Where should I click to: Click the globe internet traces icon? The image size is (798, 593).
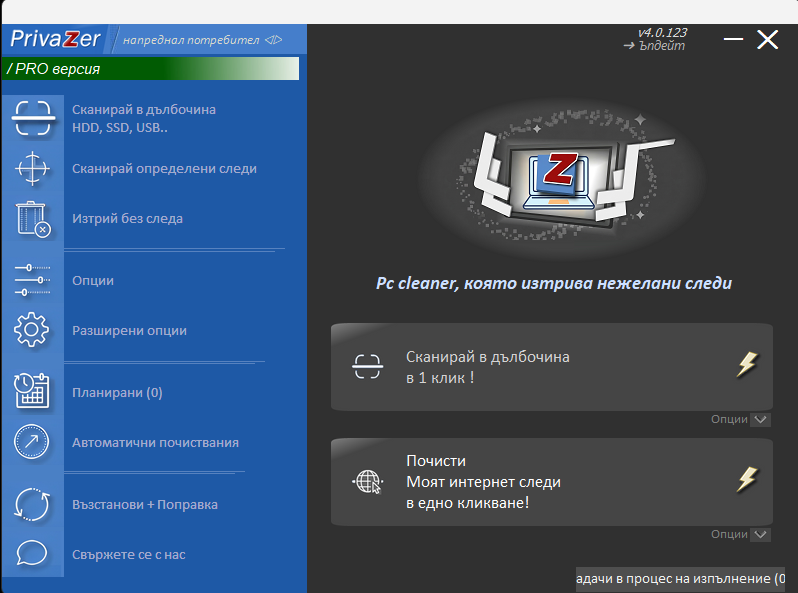[367, 482]
